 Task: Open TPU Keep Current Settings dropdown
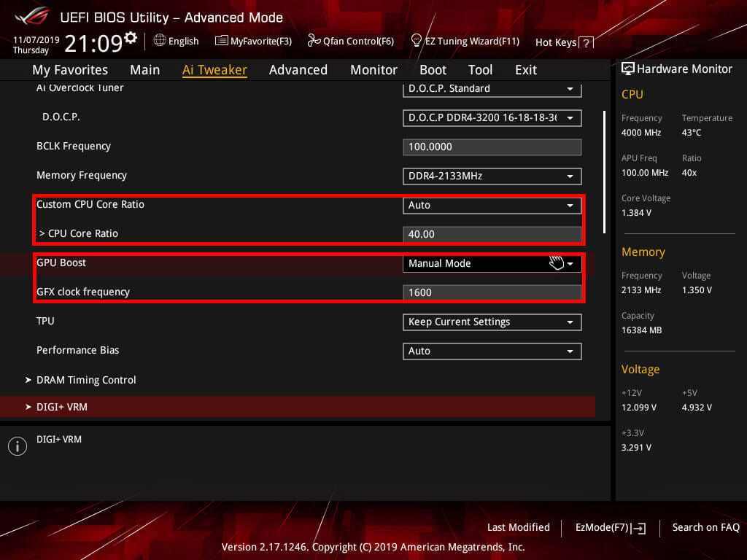pyautogui.click(x=492, y=322)
